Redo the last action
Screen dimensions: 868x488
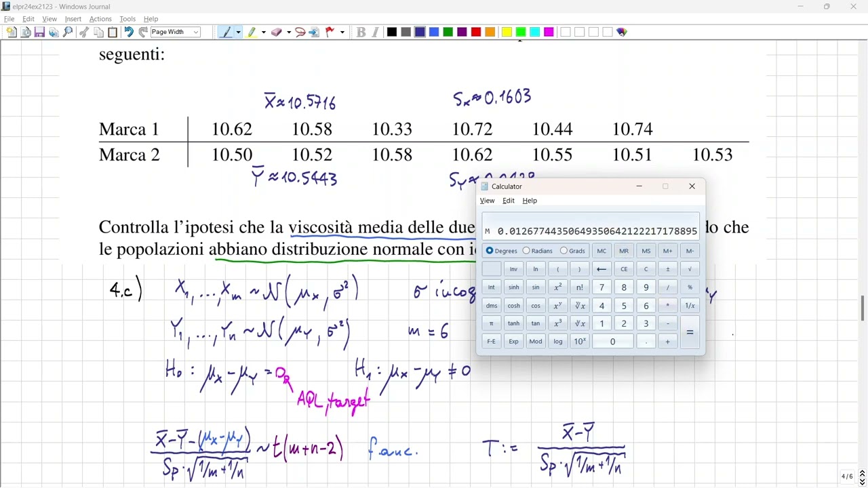[x=143, y=32]
